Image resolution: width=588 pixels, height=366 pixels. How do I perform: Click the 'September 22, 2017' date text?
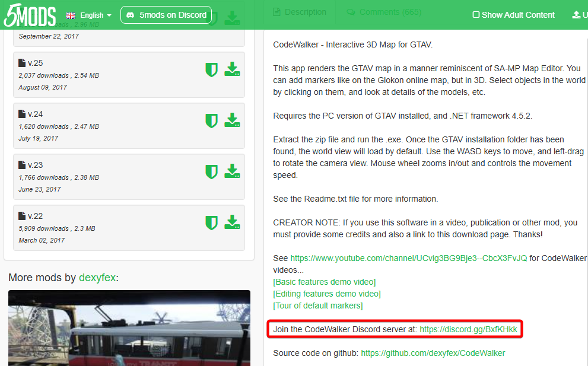click(49, 36)
